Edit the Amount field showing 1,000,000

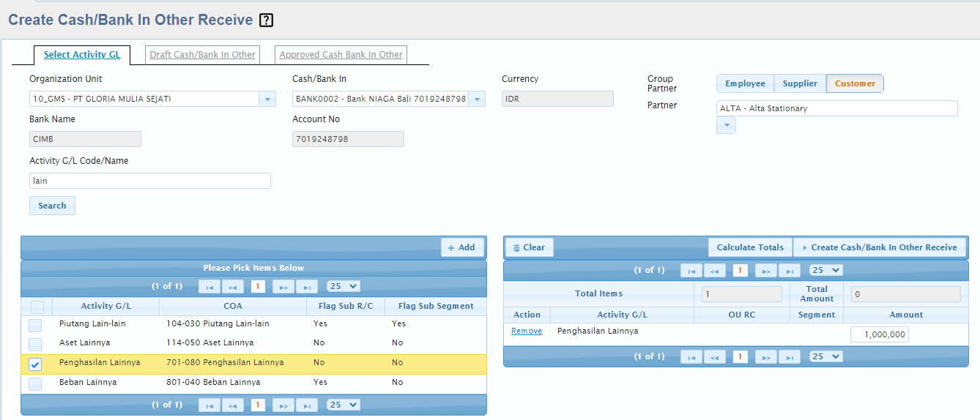tap(880, 334)
